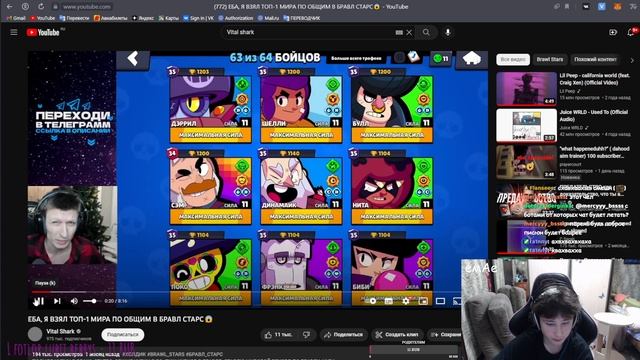Open the notifications bell

tap(631, 32)
